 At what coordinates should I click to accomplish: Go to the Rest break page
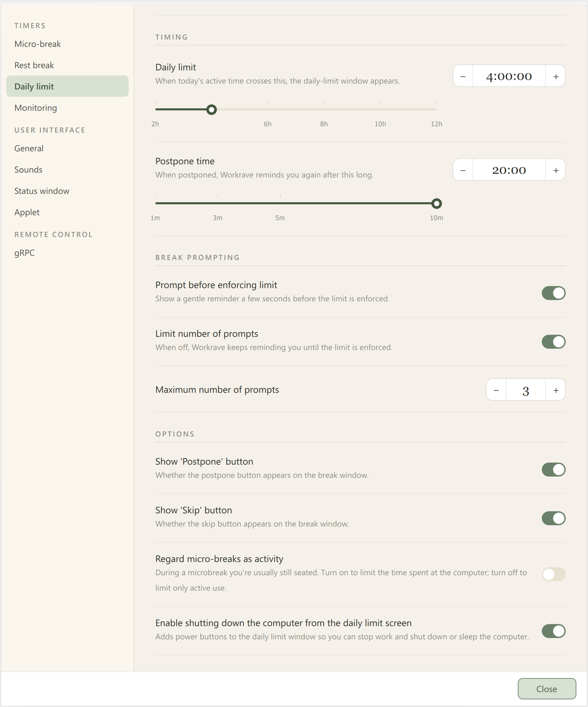[x=68, y=65]
